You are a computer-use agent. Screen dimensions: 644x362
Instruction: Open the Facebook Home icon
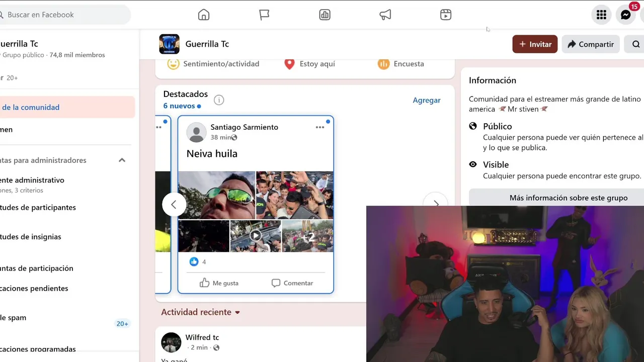[204, 15]
